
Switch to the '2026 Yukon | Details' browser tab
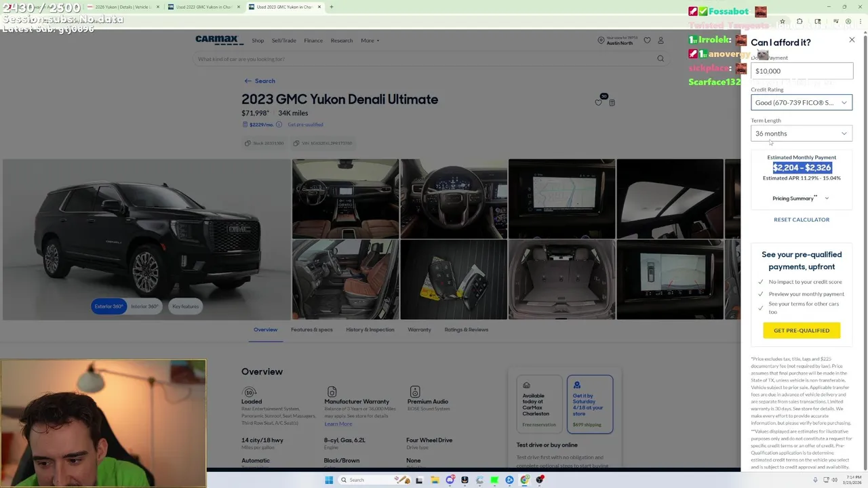(123, 7)
